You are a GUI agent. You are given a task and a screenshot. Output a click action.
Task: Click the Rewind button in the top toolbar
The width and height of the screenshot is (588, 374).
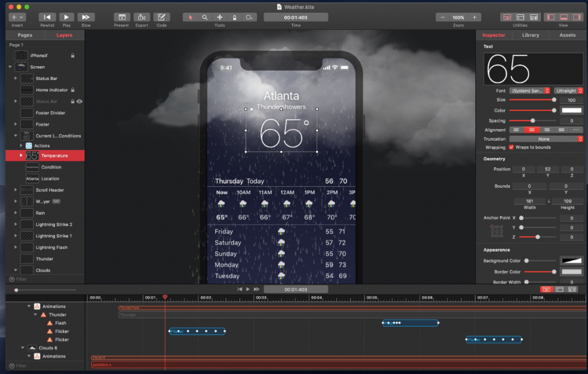[x=47, y=17]
